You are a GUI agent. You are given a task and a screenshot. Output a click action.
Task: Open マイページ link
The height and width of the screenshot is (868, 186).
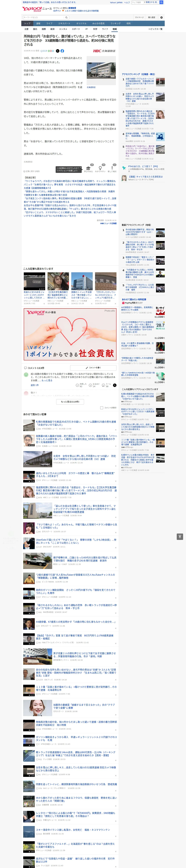pos(139,18)
